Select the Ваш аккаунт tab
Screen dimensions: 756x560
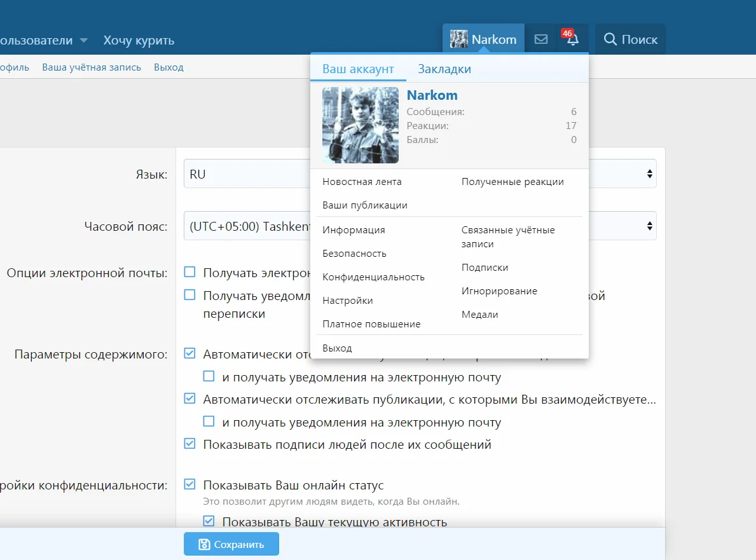point(358,69)
